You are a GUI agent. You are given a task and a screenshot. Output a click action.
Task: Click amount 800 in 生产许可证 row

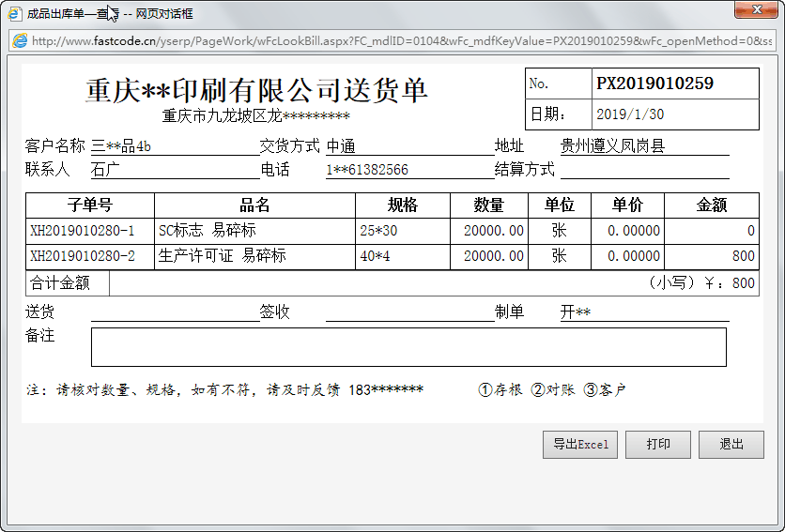744,256
